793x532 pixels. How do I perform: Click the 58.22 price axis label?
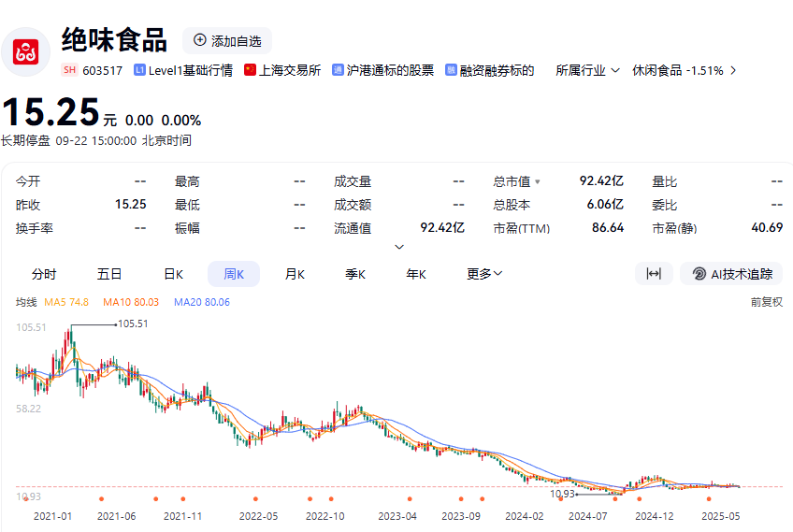click(x=28, y=409)
